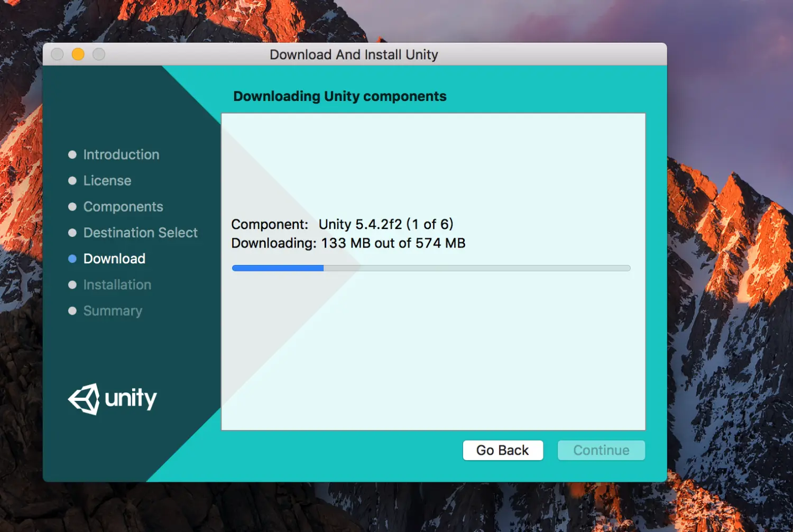The height and width of the screenshot is (532, 793).
Task: Select the Introduction step in sidebar
Action: [114, 154]
